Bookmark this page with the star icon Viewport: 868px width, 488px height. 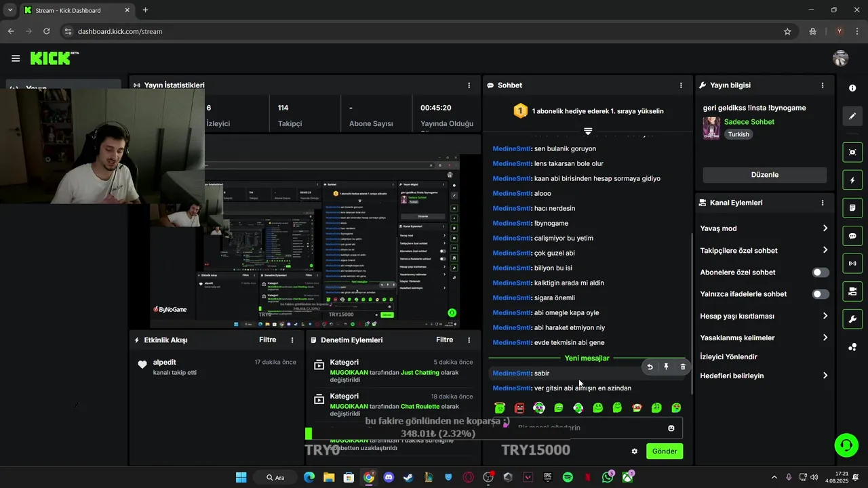pyautogui.click(x=787, y=31)
